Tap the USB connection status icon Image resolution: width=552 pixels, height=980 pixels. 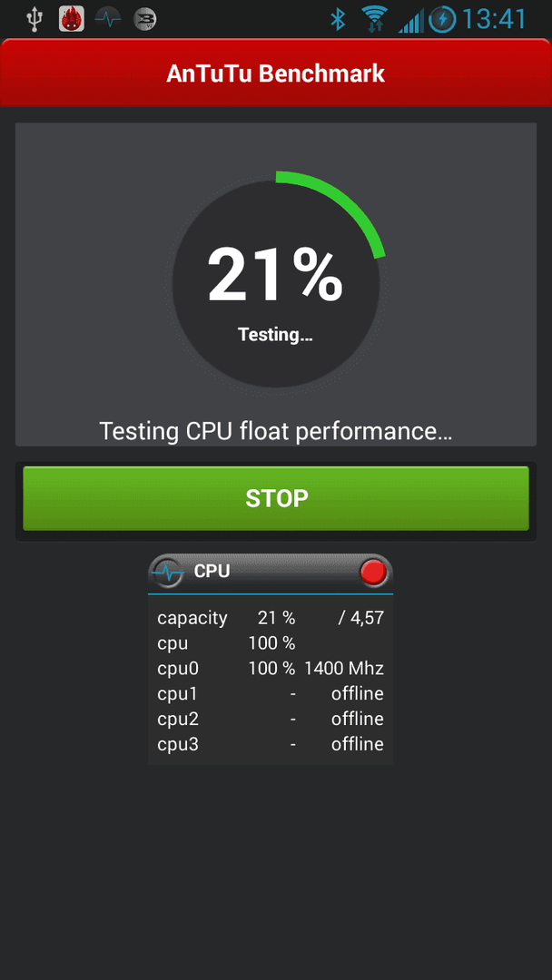pos(34,19)
